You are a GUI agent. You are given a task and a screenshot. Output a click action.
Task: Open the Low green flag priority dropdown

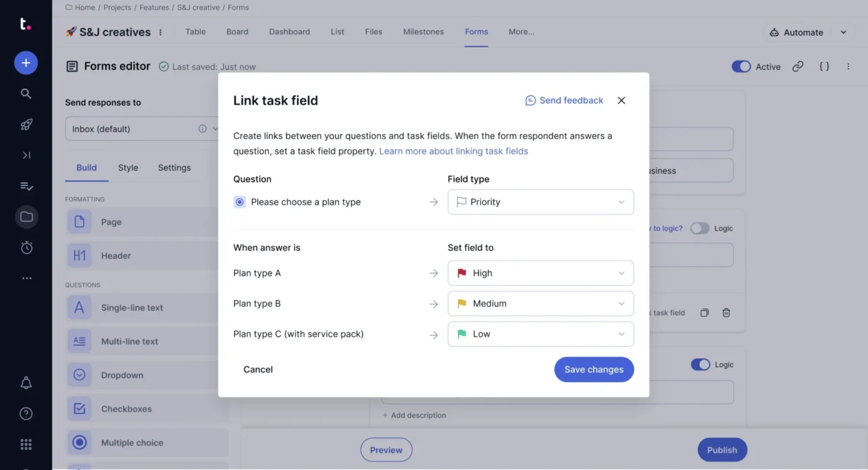tap(541, 334)
